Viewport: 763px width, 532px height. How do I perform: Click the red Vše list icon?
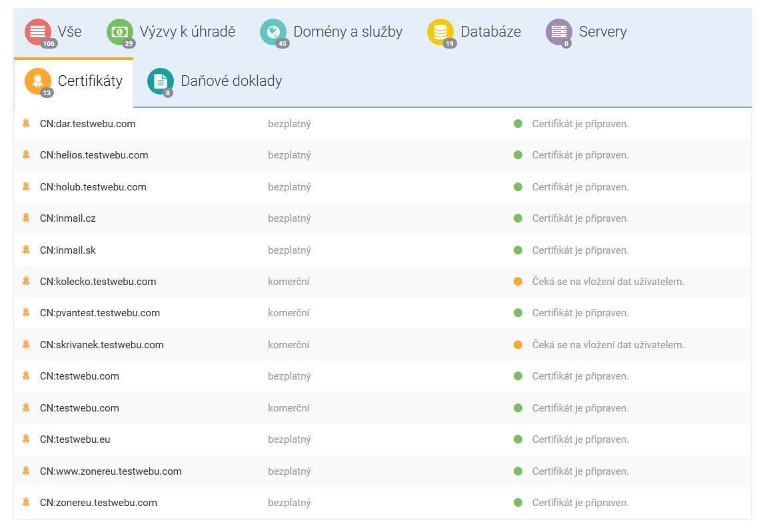38,32
